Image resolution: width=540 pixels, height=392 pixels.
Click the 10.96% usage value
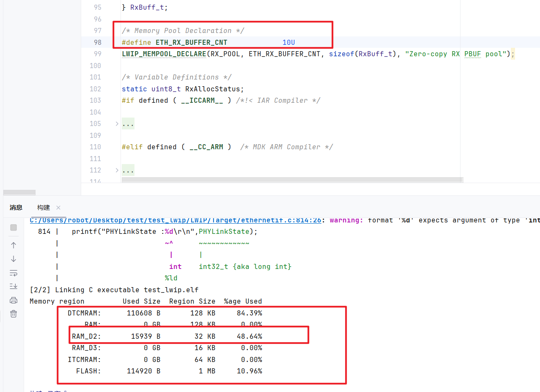click(249, 371)
